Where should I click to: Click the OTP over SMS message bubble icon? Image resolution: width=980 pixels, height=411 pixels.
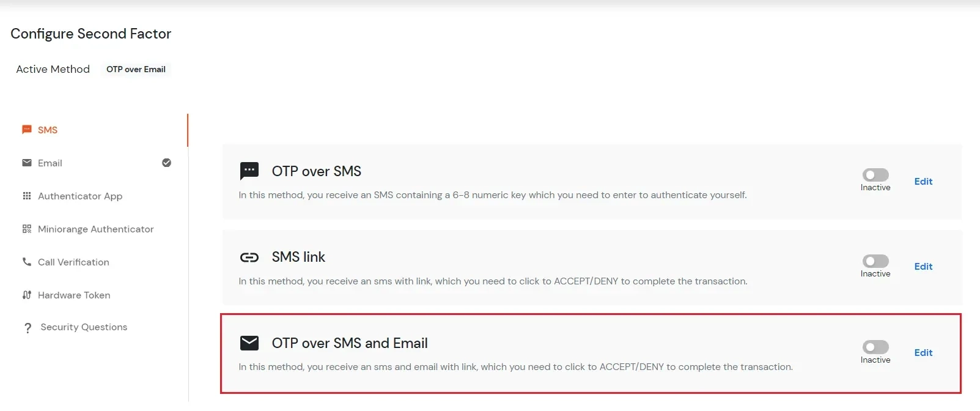click(x=249, y=171)
